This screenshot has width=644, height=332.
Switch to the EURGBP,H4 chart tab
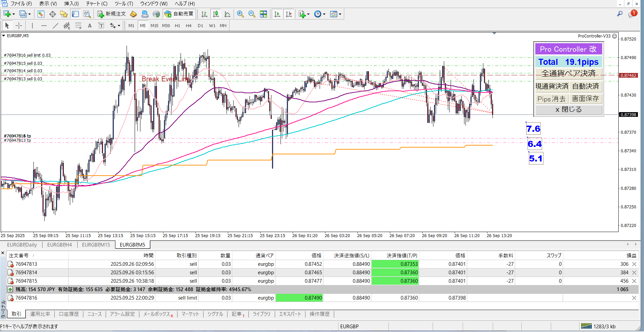point(59,245)
